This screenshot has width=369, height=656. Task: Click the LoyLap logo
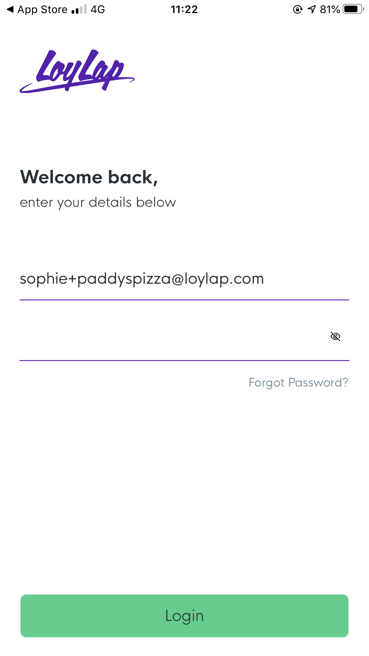(x=77, y=71)
